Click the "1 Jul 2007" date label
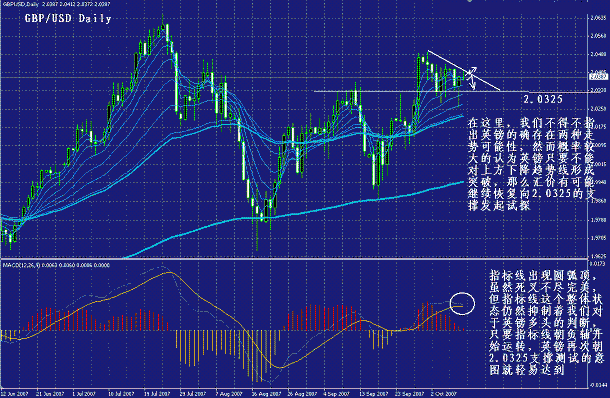The image size is (610, 398). (x=84, y=394)
